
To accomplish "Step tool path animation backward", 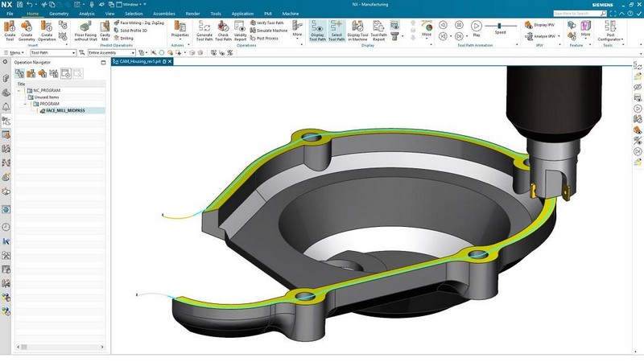I will coord(443,25).
